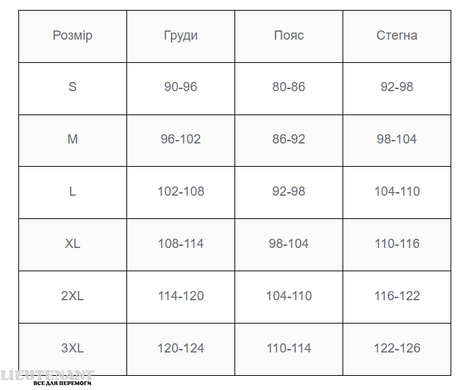The height and width of the screenshot is (390, 476).
Task: Click the 122-126 hips value
Action: click(x=397, y=348)
